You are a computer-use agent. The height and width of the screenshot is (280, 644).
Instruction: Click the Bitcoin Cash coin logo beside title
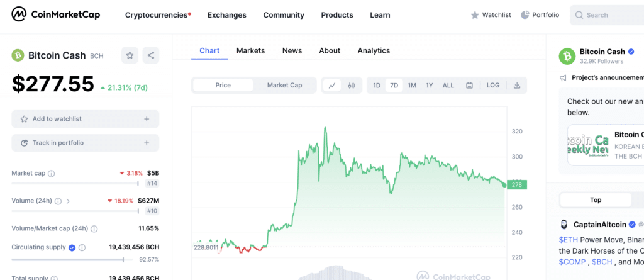coord(18,55)
